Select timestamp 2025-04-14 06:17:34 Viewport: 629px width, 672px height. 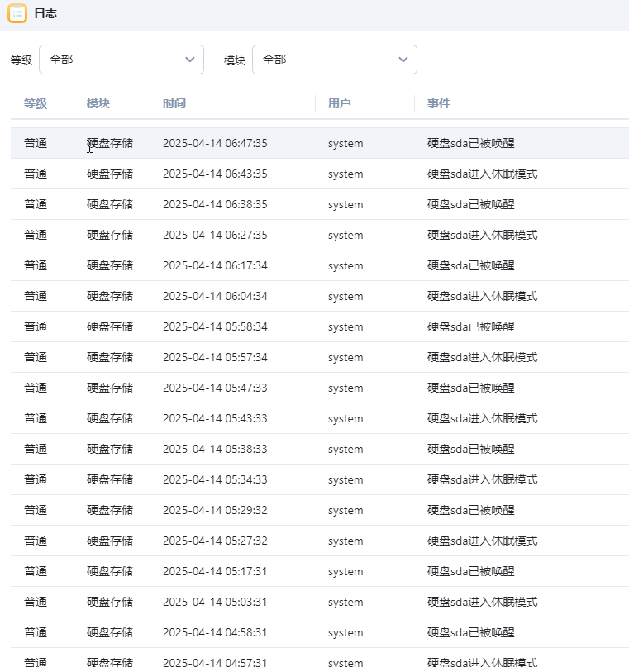215,265
